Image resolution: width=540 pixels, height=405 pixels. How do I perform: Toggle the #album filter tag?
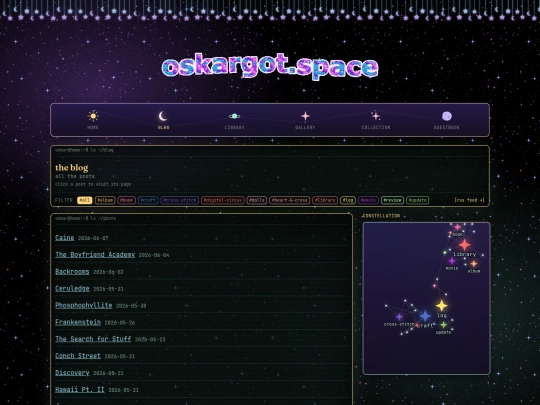pos(105,200)
